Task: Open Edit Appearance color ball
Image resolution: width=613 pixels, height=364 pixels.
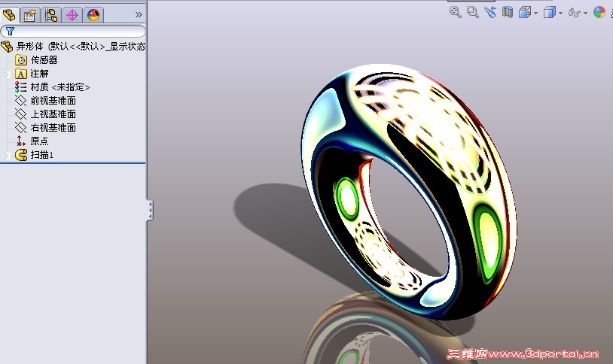Action: [x=599, y=12]
